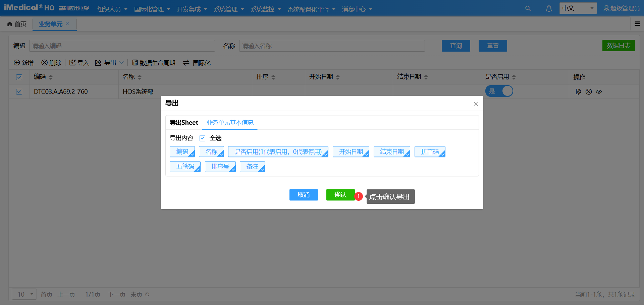Click the 超级管理员 user icon
Viewport: 644px width, 305px height.
coord(606,8)
